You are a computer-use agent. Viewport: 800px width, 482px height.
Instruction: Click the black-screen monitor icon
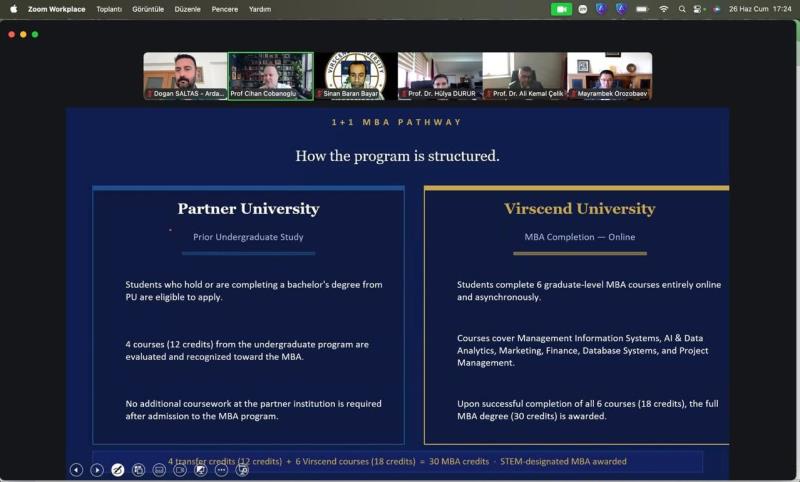201,470
